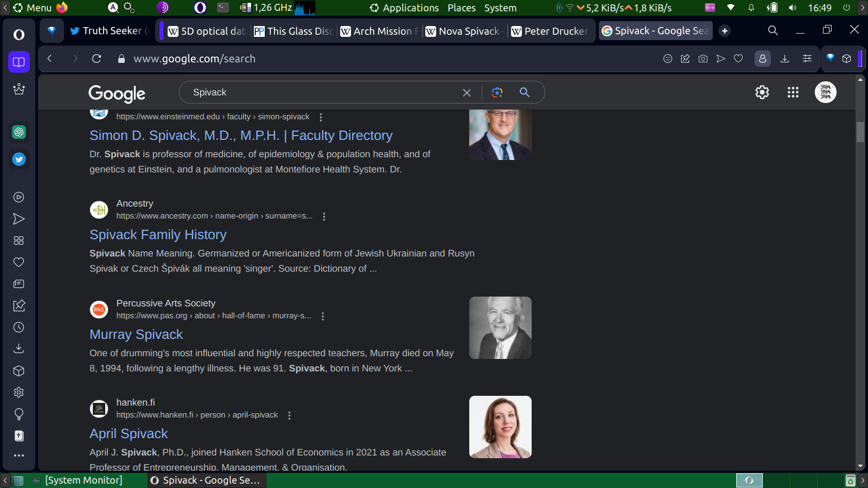868x488 pixels.
Task: Switch to the Truth Seeker Twitter tab
Action: (x=110, y=31)
